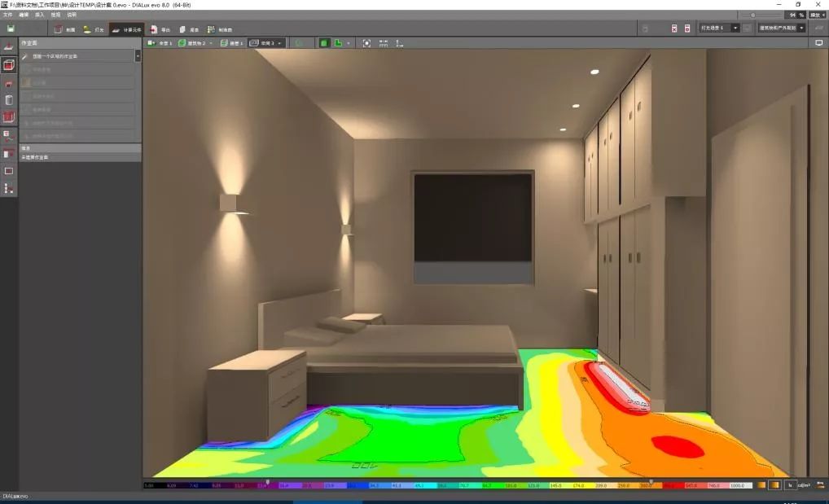Toggle the green 3D view mode button

[324, 43]
